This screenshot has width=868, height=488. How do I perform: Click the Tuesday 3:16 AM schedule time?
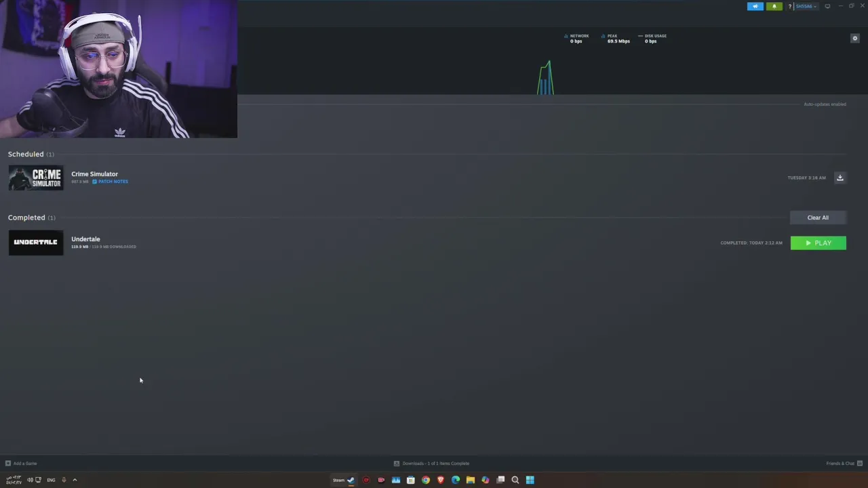tap(806, 178)
